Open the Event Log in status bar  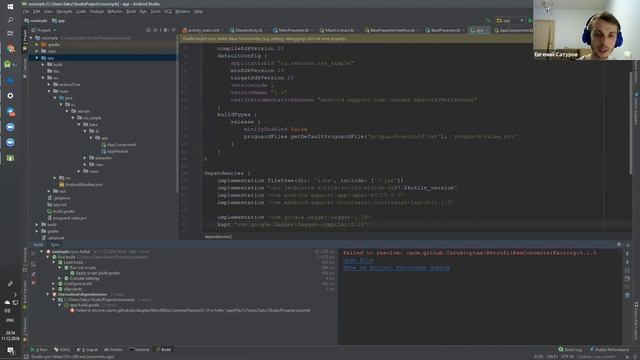[570, 350]
